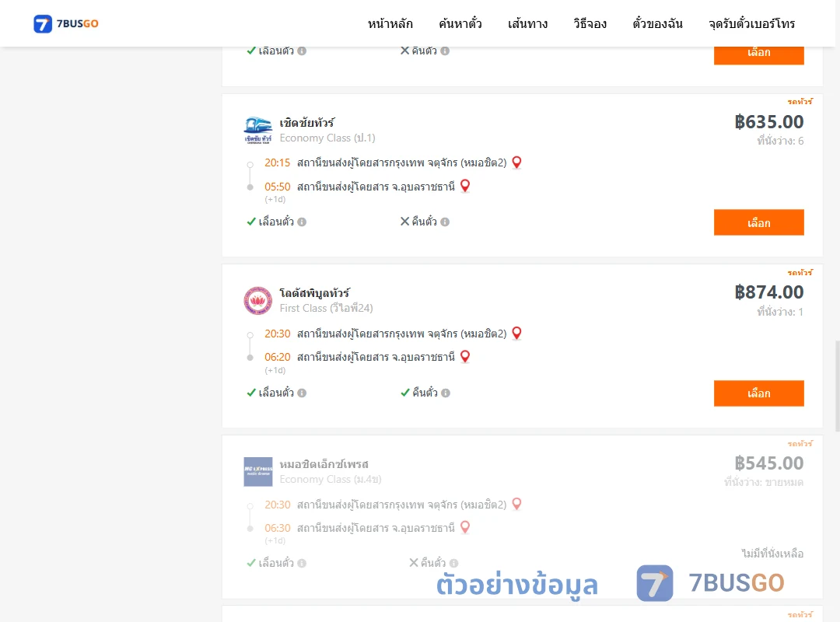Open map pin for 20:15 departure station

point(516,162)
